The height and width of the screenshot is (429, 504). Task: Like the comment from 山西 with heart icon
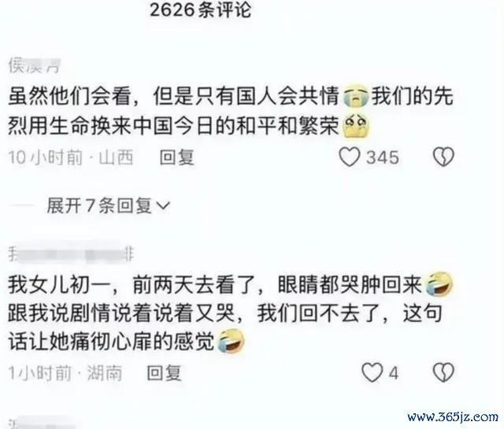(x=350, y=157)
